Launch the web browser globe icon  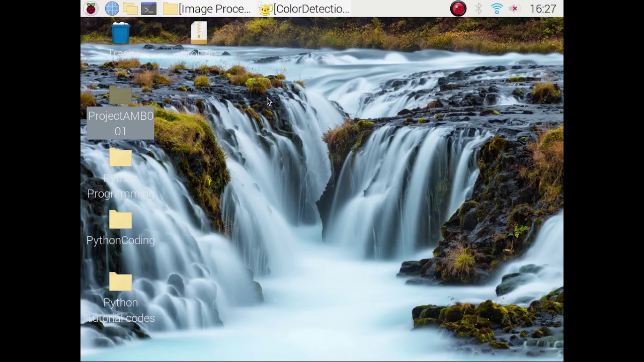(112, 9)
